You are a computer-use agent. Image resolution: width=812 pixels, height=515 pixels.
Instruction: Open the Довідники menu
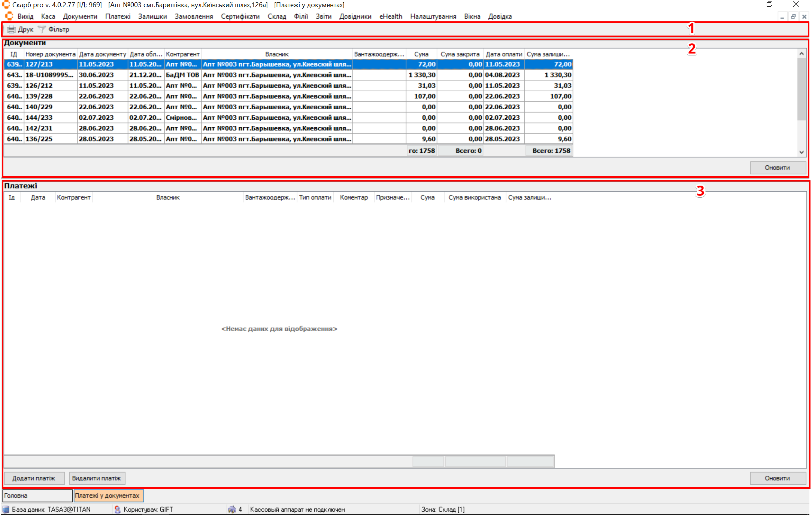pos(355,16)
